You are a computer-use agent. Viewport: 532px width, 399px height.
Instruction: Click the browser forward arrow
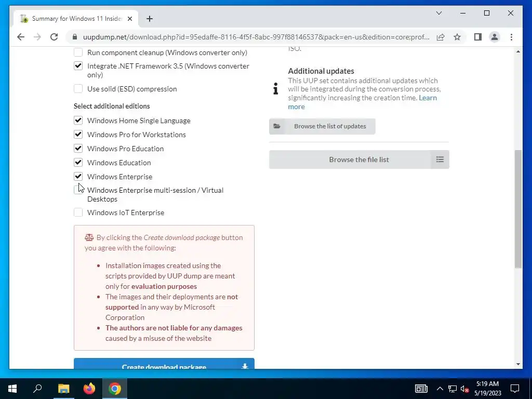tap(37, 37)
